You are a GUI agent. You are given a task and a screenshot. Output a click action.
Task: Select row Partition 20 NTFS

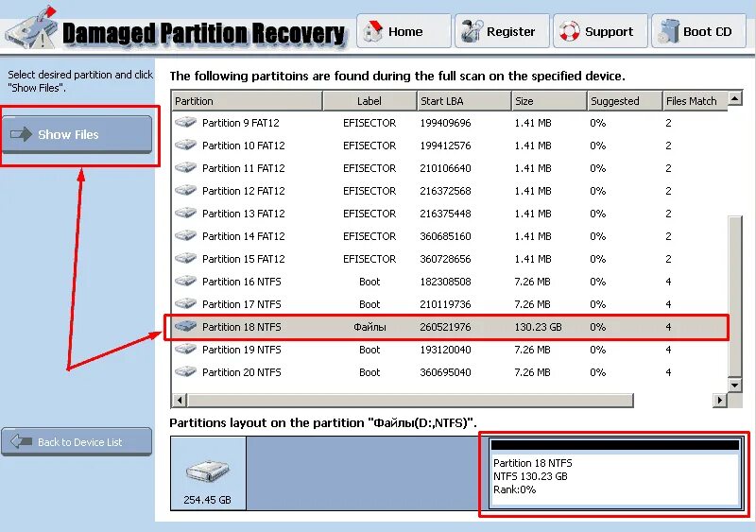tap(450, 372)
